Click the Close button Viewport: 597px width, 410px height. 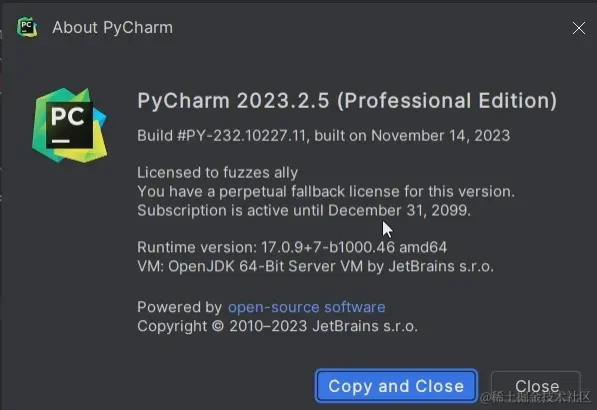click(536, 386)
